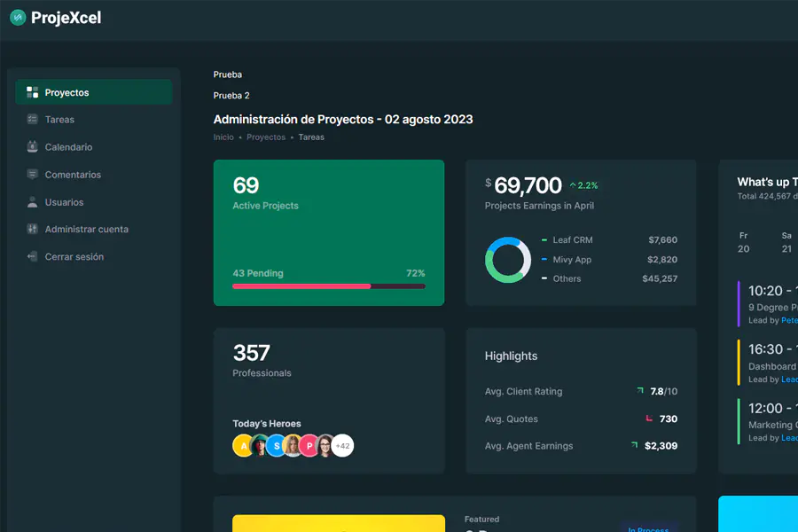Click the Administrar cuenta settings icon
This screenshot has width=798, height=532.
[x=33, y=229]
